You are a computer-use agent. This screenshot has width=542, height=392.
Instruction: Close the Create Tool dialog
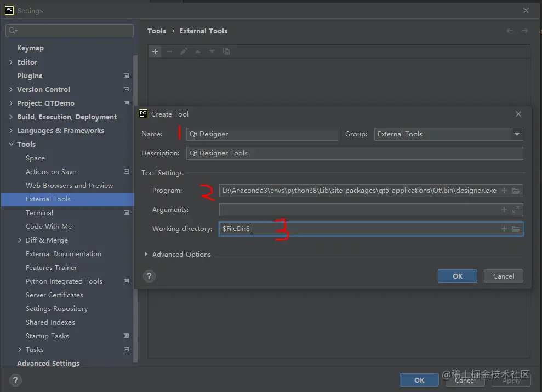[x=518, y=114]
